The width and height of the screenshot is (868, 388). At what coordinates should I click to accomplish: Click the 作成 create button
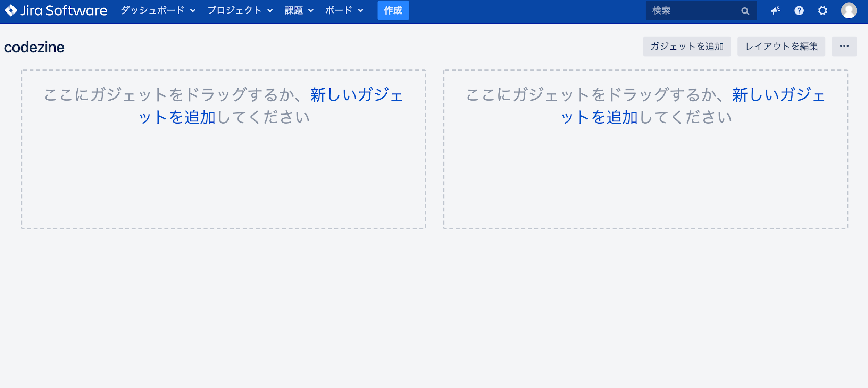point(393,11)
